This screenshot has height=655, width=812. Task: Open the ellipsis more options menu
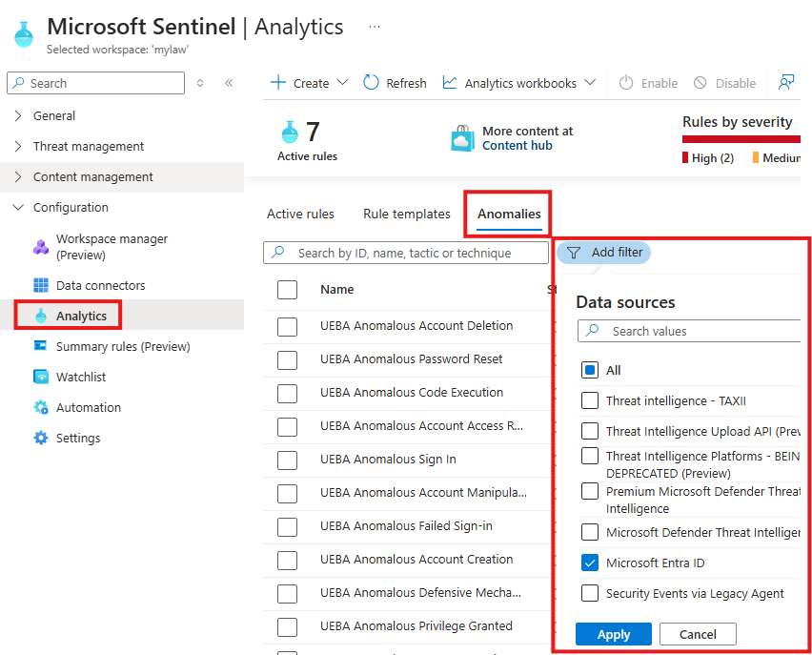(374, 27)
